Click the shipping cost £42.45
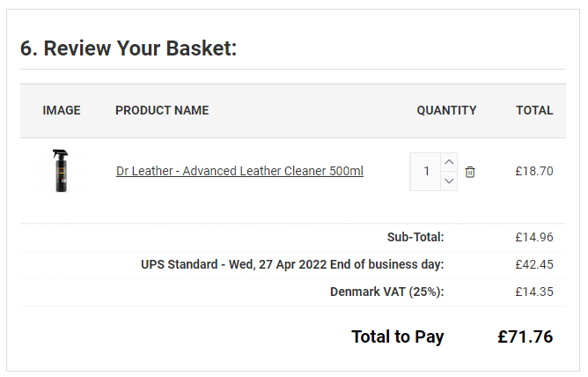 [x=534, y=264]
